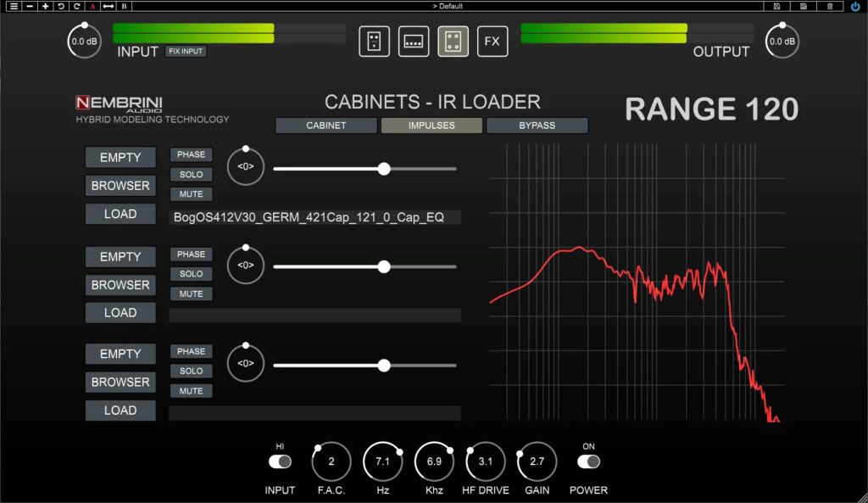Screen dimensions: 868x503
Task: Select the B preset state
Action: [124, 6]
